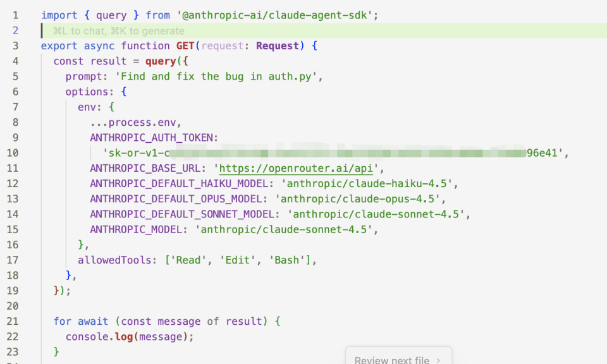Click the ANTHROPIC_DEFAULT_HAIKU_MODEL key

coord(179,183)
